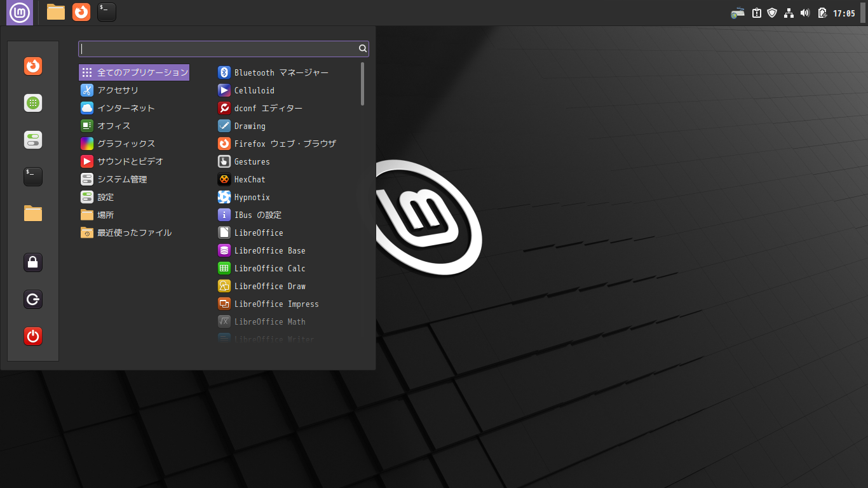Launch the plain LibreOffice start entry
This screenshot has height=488, width=868.
(x=287, y=233)
